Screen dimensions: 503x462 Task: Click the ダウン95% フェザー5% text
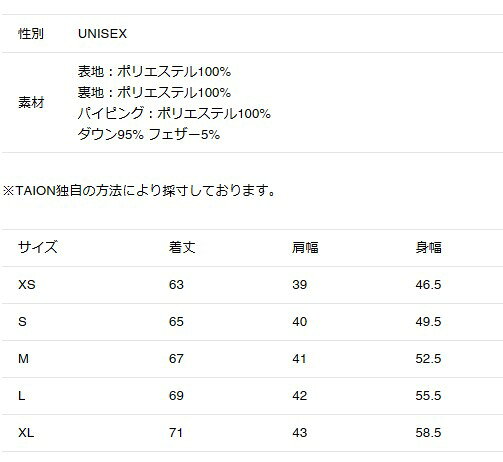point(149,134)
